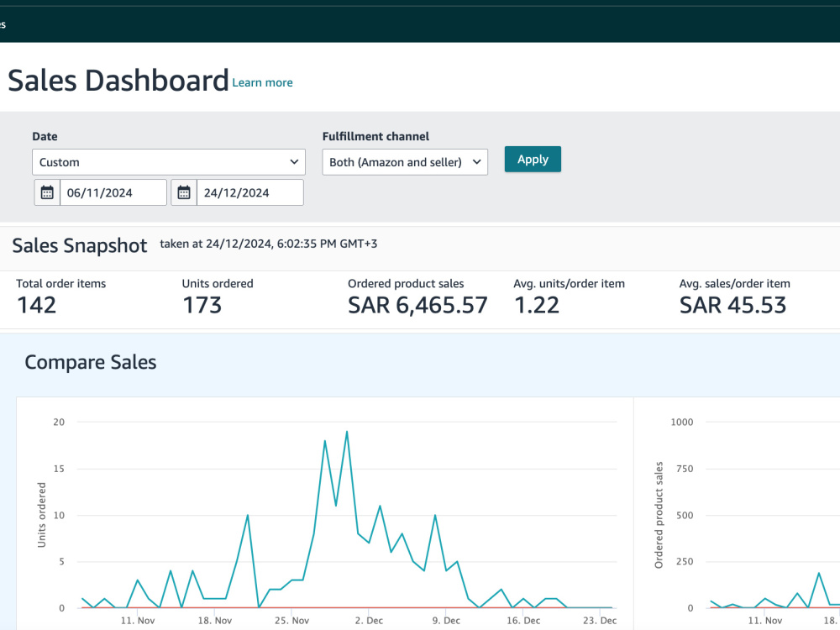Edit the start date field 06/11/2024
Viewport: 840px width, 630px height.
click(x=113, y=192)
